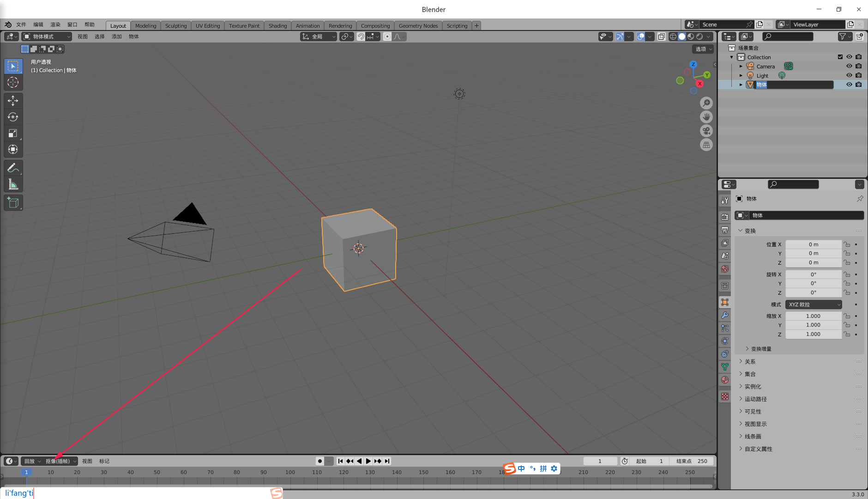Select the Measure tool
The image size is (868, 499).
point(13,183)
